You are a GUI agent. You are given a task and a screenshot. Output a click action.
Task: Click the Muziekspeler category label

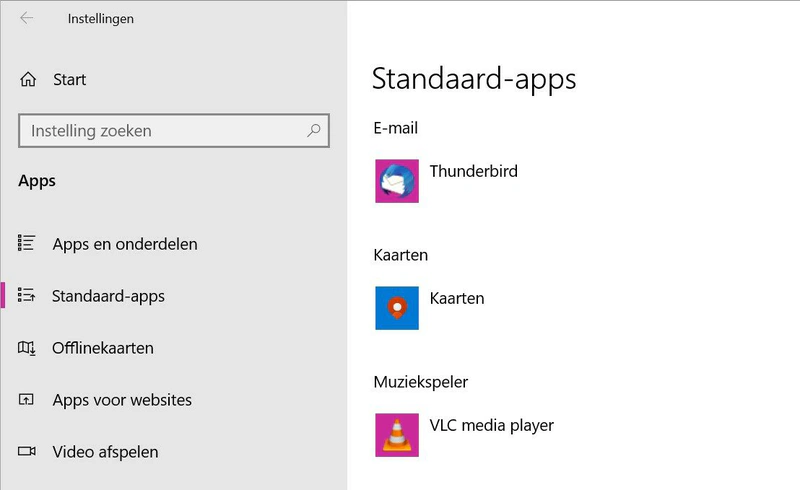tap(420, 382)
